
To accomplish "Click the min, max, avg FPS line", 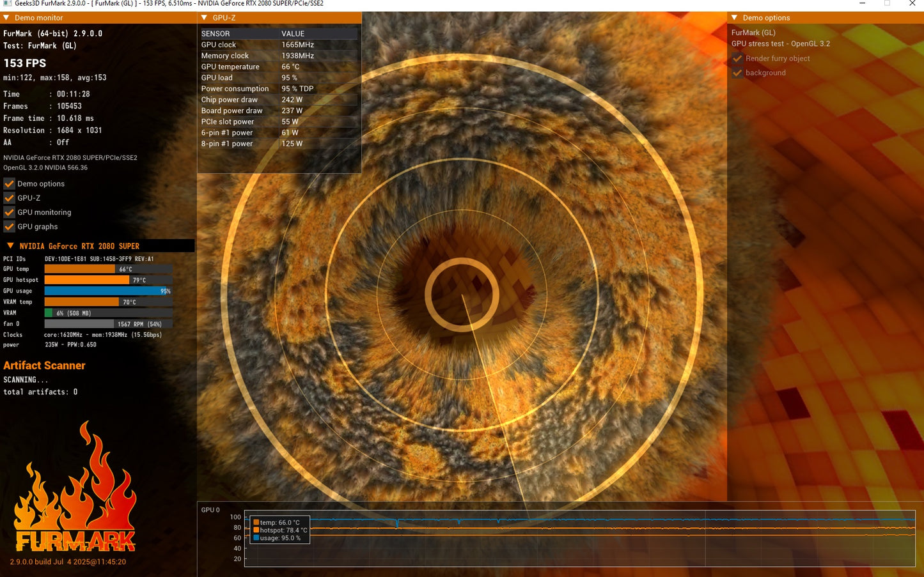I will click(x=55, y=78).
